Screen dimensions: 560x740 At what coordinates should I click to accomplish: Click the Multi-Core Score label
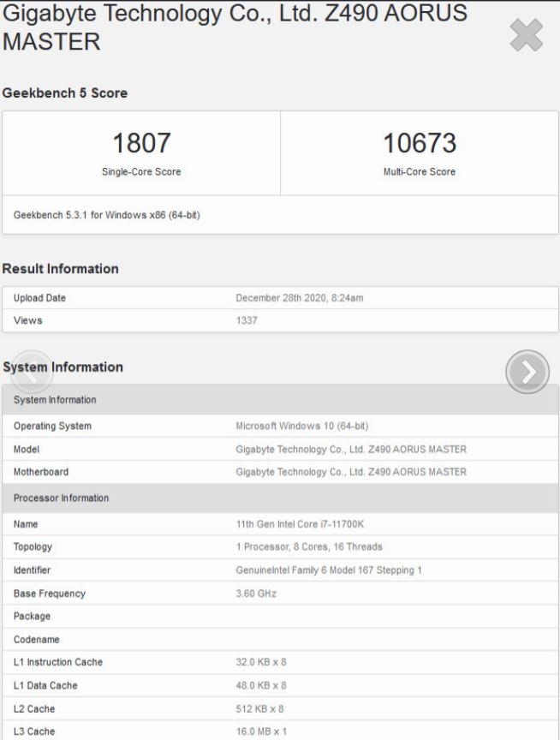(420, 172)
